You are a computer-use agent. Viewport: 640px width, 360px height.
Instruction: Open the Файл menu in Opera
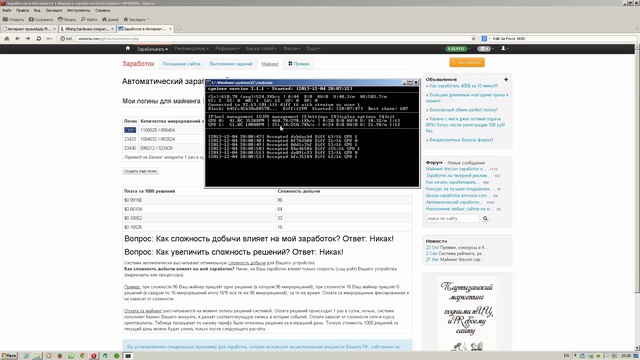(7, 10)
